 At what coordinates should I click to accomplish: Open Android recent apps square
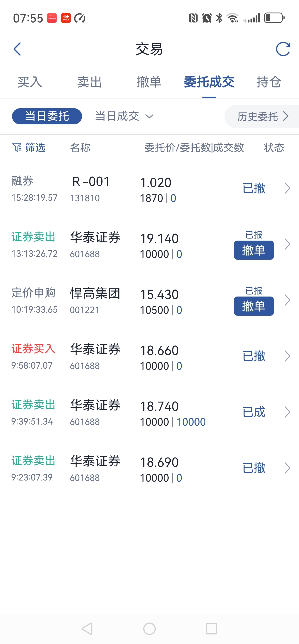pos(211,629)
